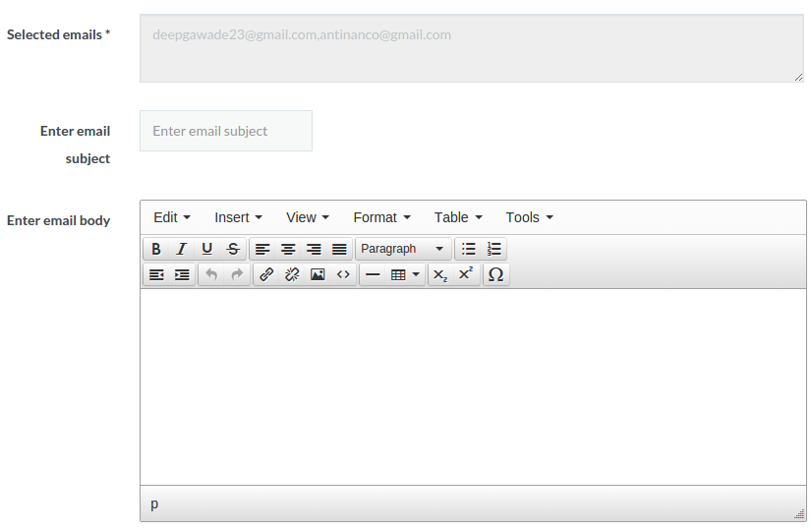
Task: Open the Paragraph format dropdown
Action: click(403, 249)
